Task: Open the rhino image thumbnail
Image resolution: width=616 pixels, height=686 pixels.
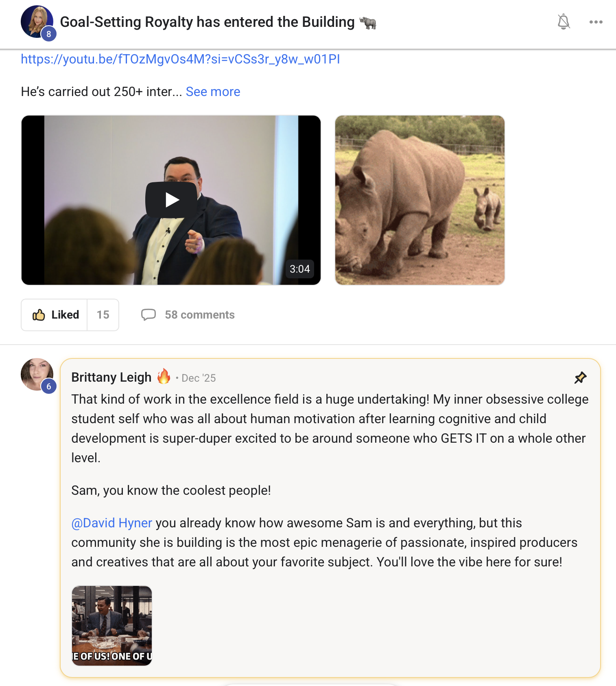Action: pos(419,200)
